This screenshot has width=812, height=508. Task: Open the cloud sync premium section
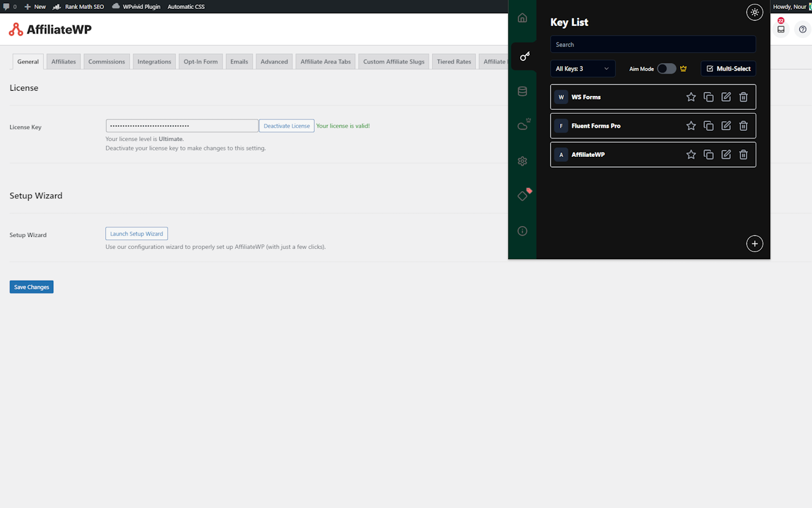(523, 125)
